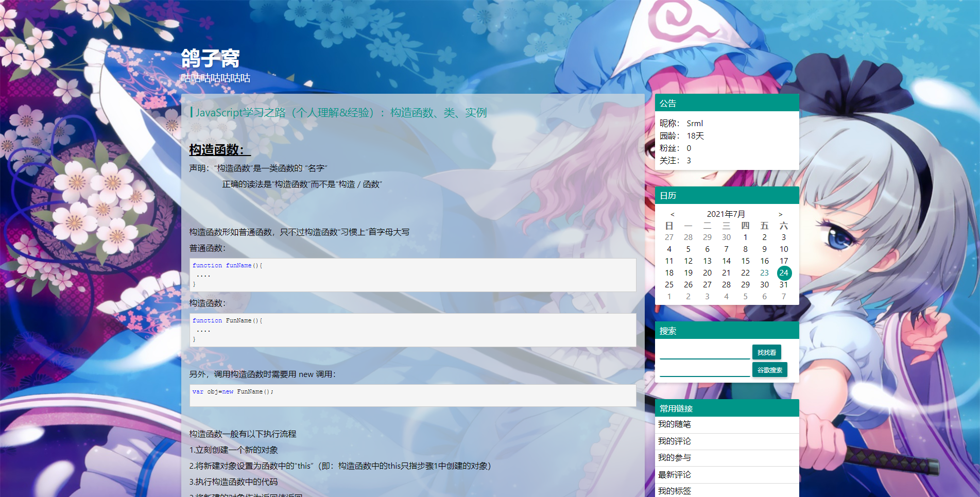The height and width of the screenshot is (497, 980).
Task: Click the second search input field
Action: click(x=704, y=370)
